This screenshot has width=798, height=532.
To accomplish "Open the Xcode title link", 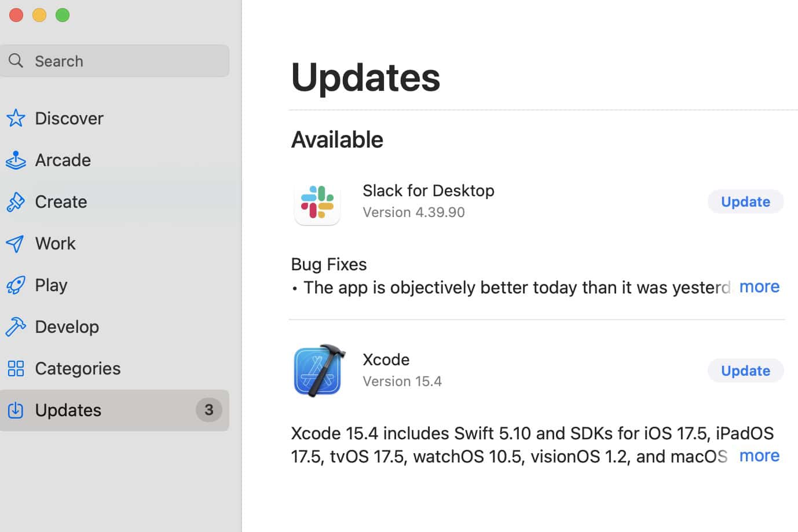I will pyautogui.click(x=386, y=359).
